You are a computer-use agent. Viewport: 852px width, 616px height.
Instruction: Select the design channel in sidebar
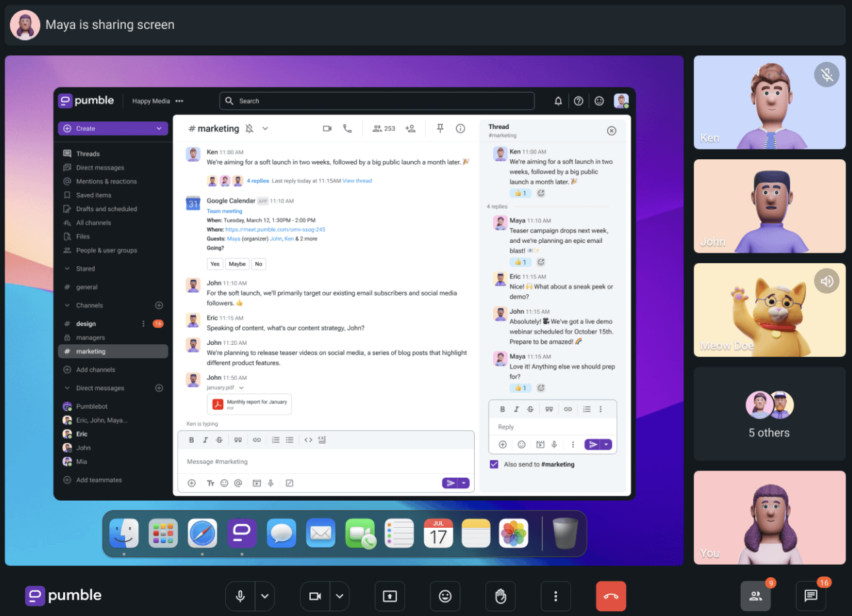pyautogui.click(x=86, y=324)
